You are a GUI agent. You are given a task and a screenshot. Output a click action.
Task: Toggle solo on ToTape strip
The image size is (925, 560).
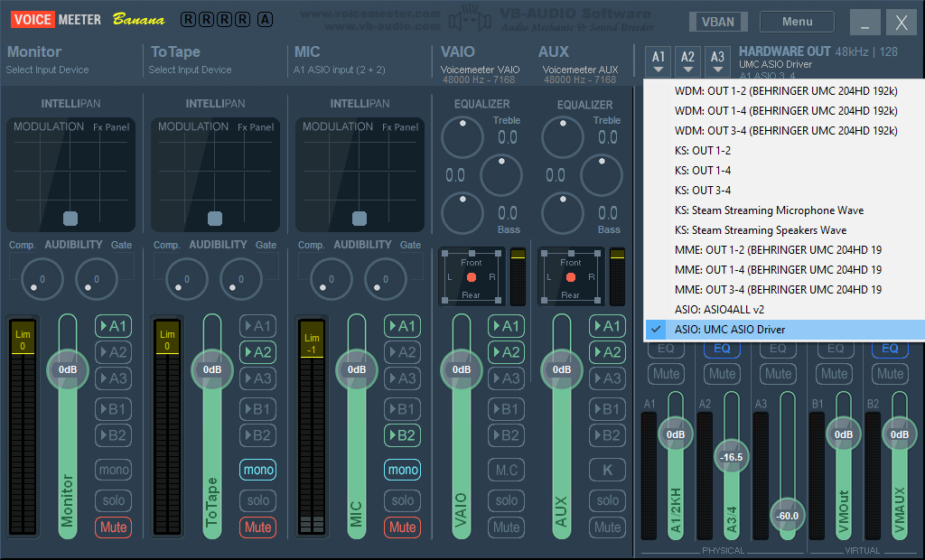tap(257, 500)
